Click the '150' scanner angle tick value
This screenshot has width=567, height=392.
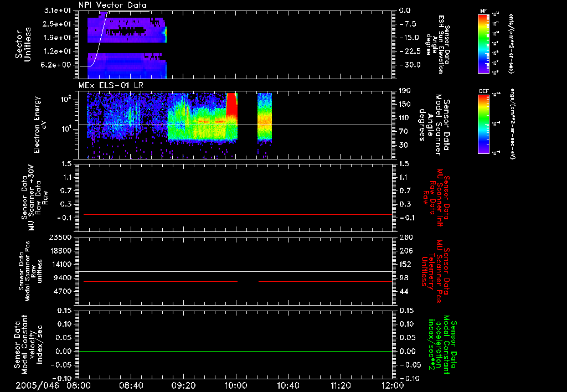[x=405, y=105]
